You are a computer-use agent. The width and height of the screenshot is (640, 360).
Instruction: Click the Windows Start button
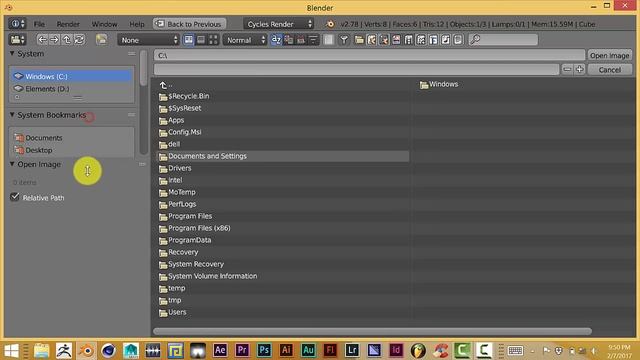click(x=11, y=351)
